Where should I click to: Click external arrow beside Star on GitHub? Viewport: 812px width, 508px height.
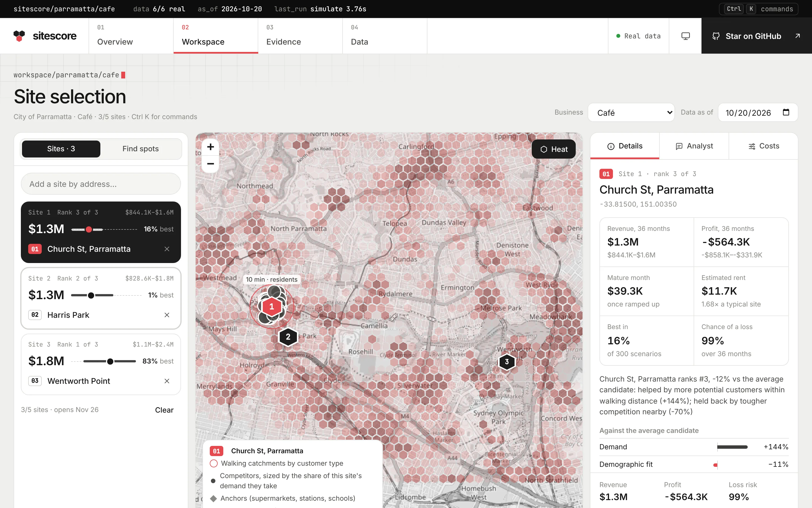coord(798,36)
